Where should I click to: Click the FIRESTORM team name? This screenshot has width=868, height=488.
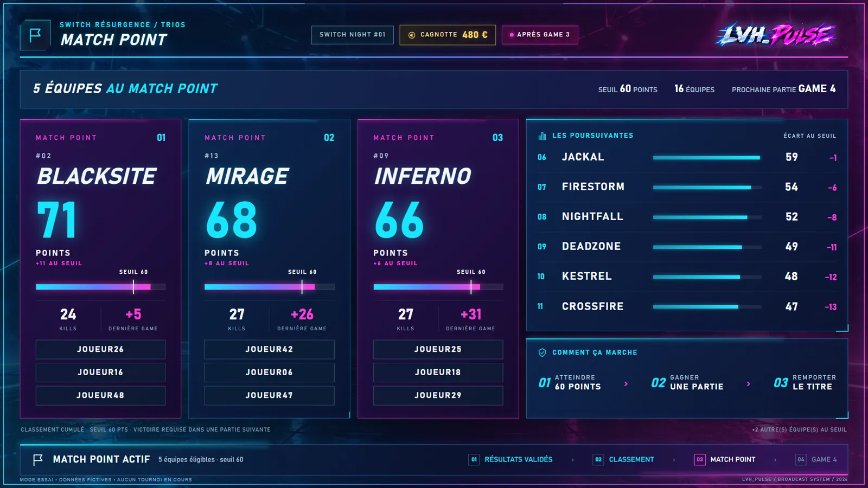[x=593, y=187]
